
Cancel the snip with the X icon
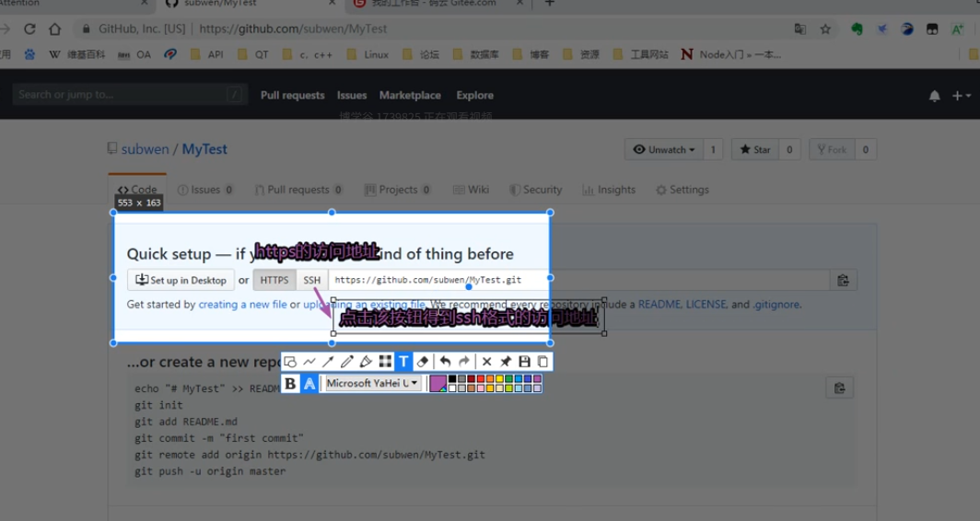(487, 362)
